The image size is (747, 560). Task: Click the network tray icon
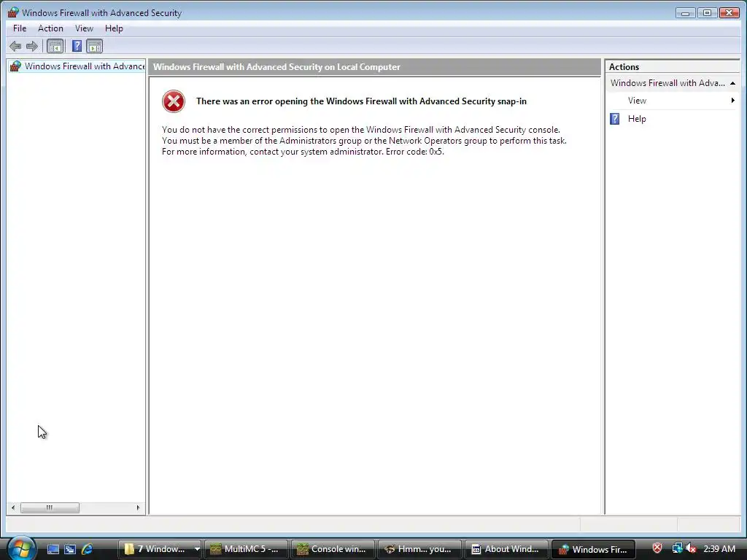[677, 548]
